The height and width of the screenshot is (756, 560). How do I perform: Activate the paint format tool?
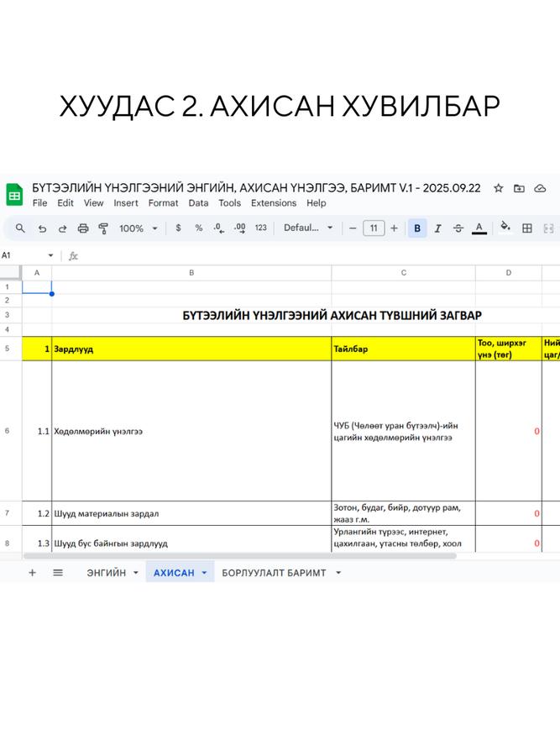tap(102, 228)
